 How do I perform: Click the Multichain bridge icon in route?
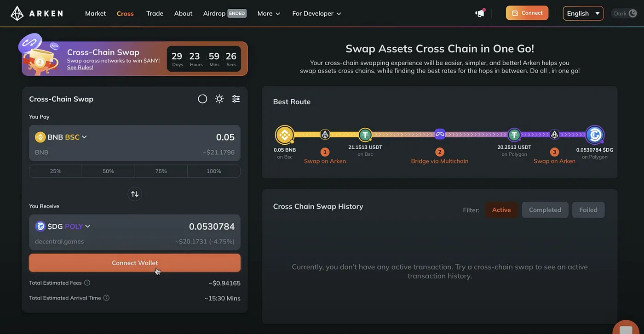pyautogui.click(x=440, y=135)
